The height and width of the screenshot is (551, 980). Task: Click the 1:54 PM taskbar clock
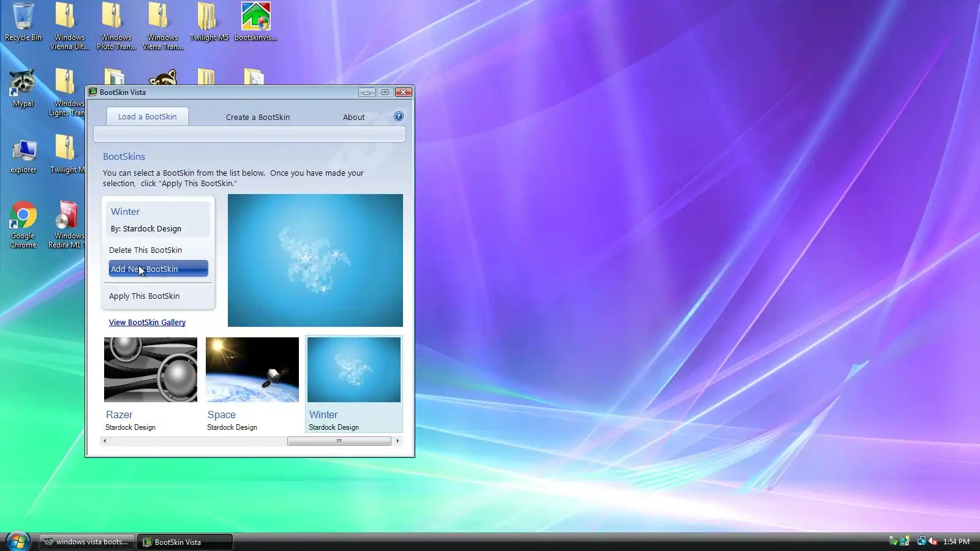956,542
